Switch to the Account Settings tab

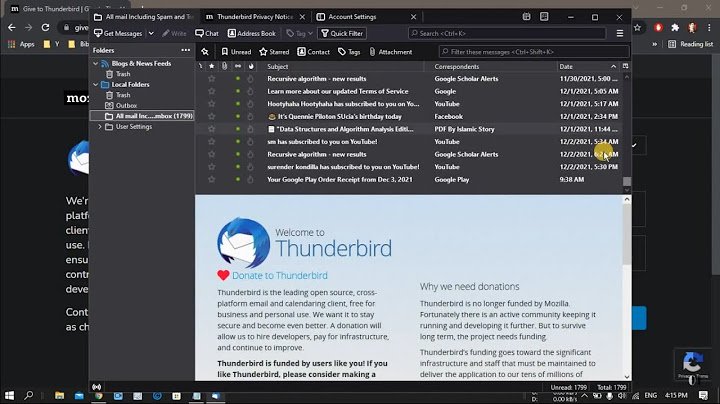(x=352, y=17)
